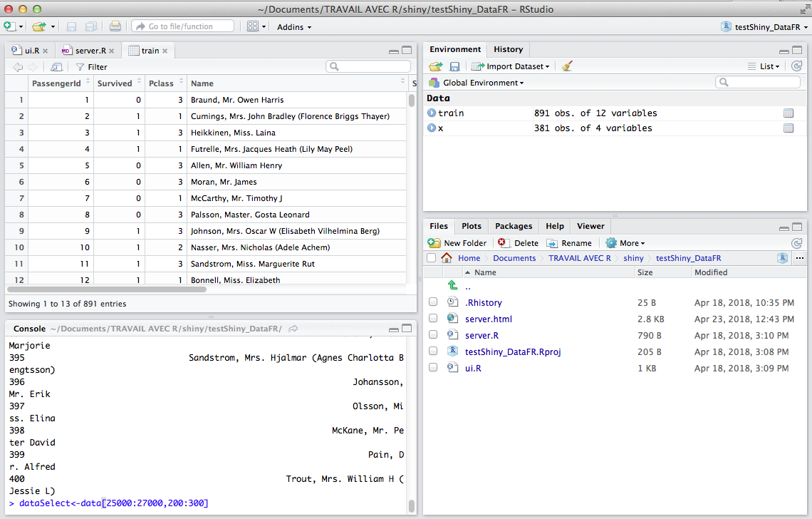The image size is (812, 519).
Task: Open the Import Dataset dropdown
Action: click(x=511, y=66)
